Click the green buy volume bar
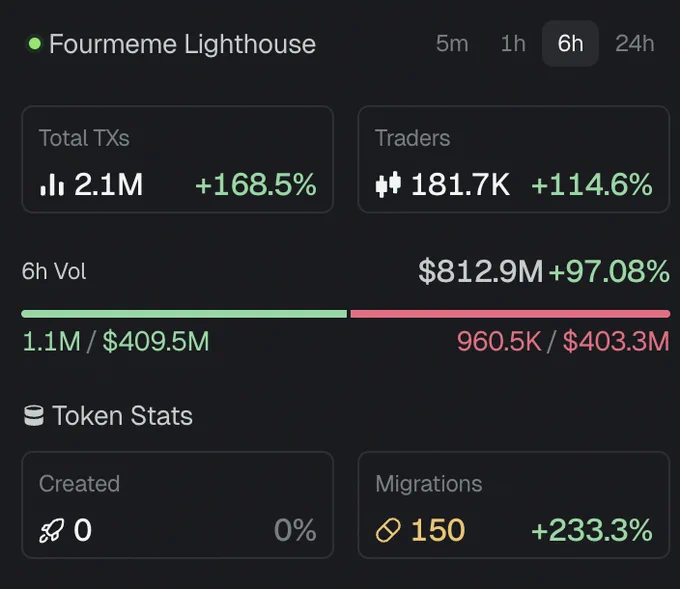Image resolution: width=680 pixels, height=589 pixels. tap(184, 314)
